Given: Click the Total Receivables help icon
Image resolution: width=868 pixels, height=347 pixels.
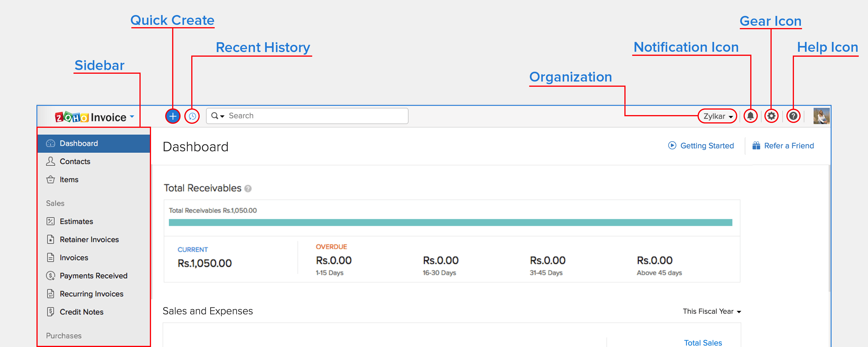Looking at the screenshot, I should tap(248, 189).
